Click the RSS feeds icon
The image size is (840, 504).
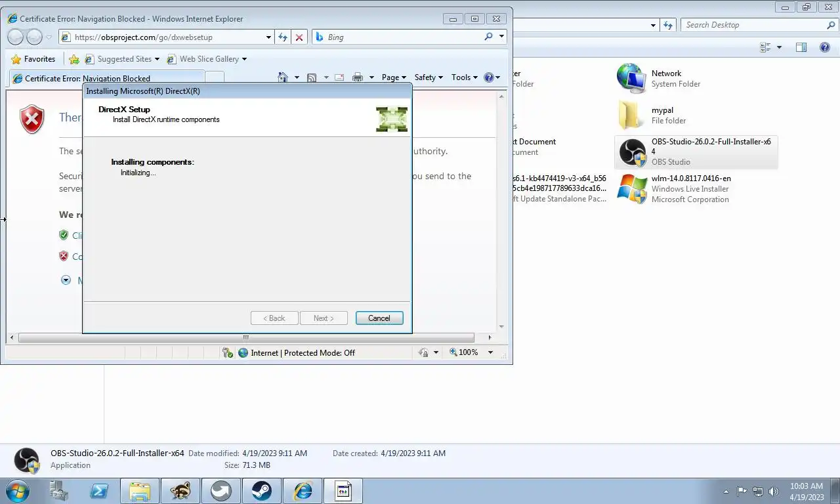312,77
